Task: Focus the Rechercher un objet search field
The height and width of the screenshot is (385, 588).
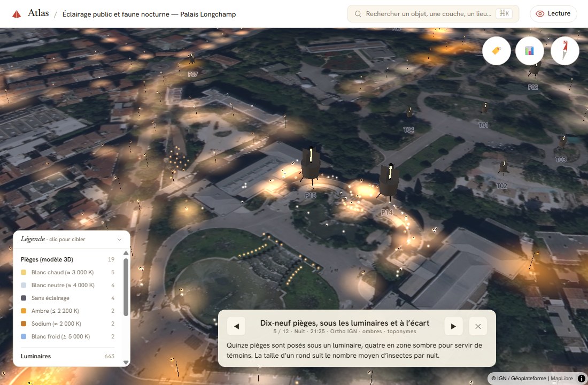Action: (x=433, y=14)
